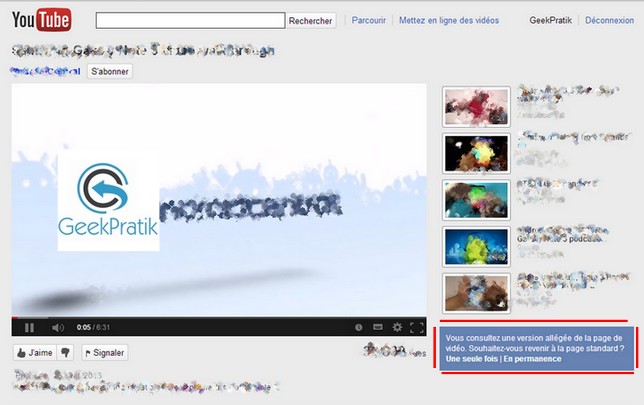
Task: Click the search input field
Action: pyautogui.click(x=190, y=21)
